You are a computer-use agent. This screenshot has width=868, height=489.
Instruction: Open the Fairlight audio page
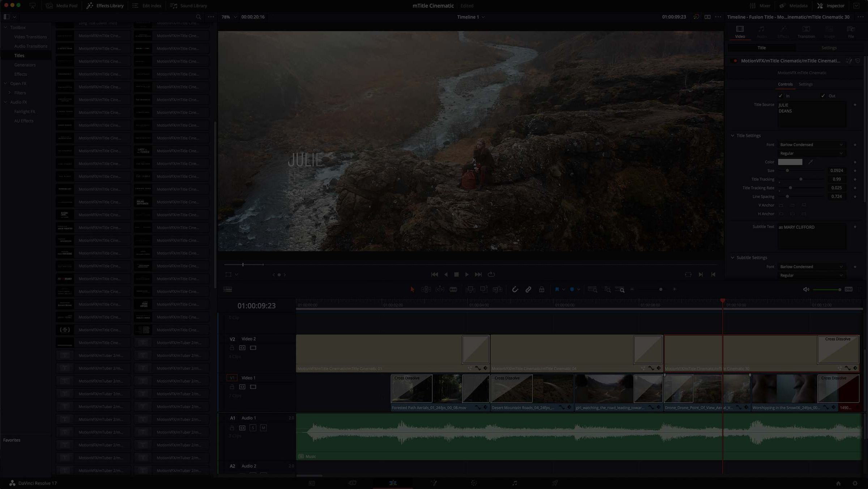[514, 483]
